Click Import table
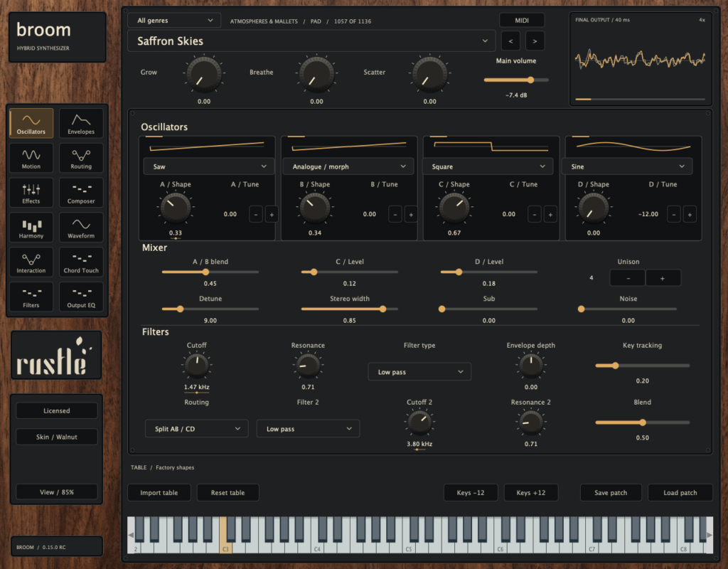The height and width of the screenshot is (569, 728). point(159,492)
